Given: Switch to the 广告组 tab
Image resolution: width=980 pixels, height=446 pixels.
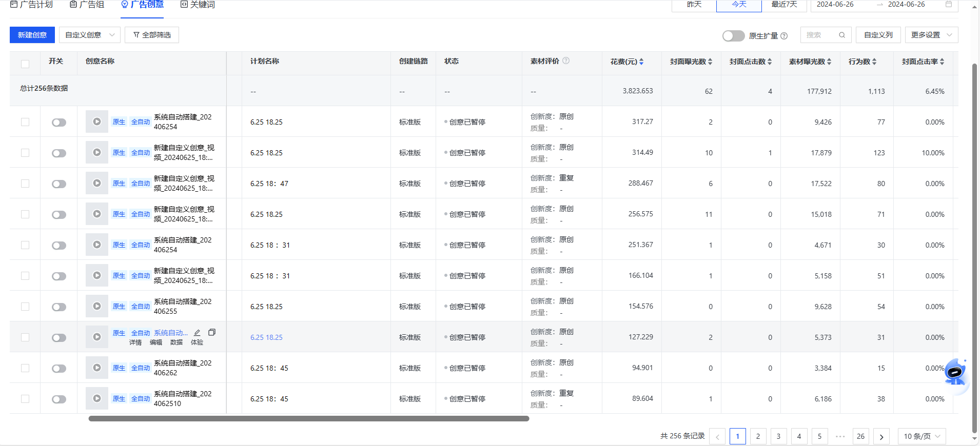Looking at the screenshot, I should click(87, 5).
